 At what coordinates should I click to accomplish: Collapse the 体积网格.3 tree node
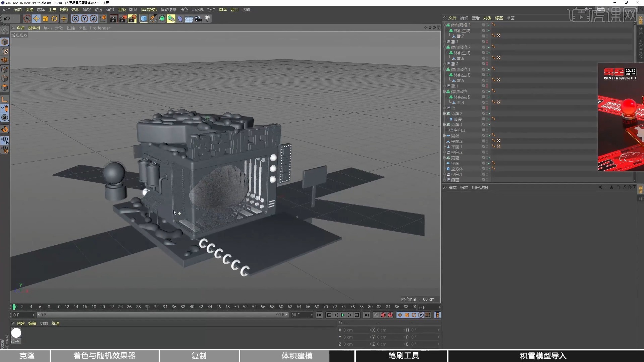pyautogui.click(x=444, y=25)
